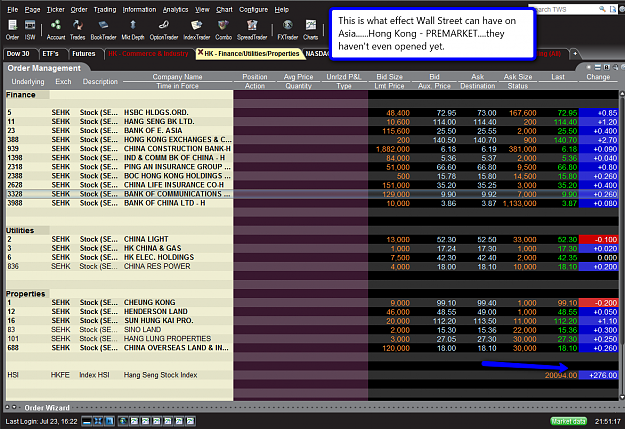Select the BANK OF CHINA LTD - H row
Viewport: 625px width, 429px height.
pos(312,203)
